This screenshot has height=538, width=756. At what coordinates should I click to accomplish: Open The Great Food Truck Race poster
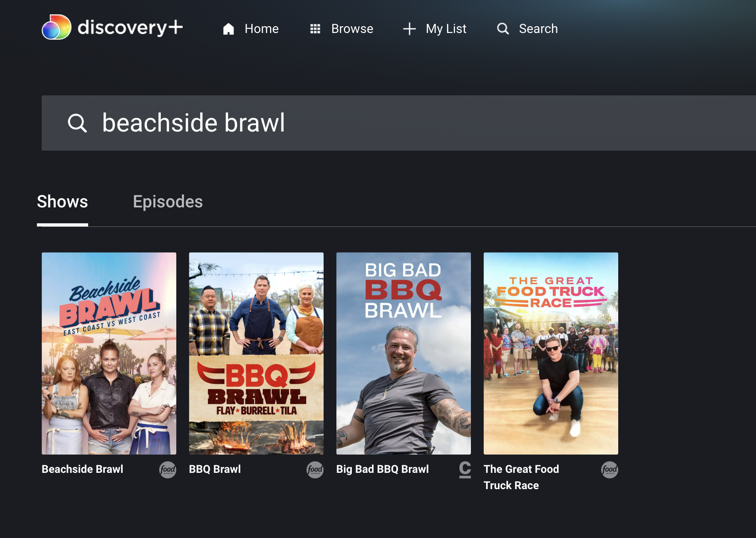pos(551,353)
